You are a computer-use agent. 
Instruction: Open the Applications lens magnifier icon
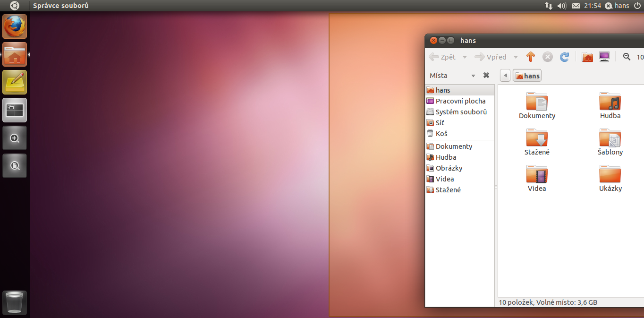coord(15,138)
